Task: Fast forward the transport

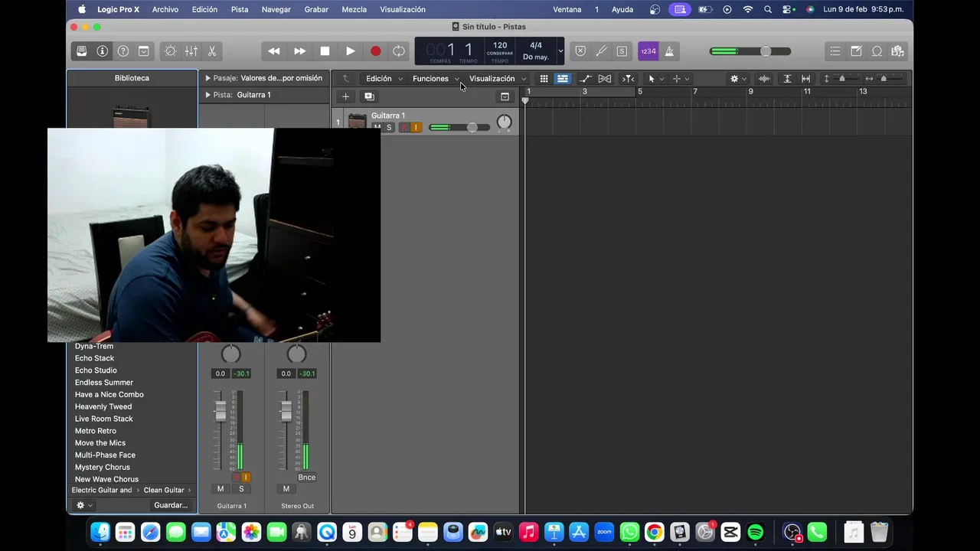Action: pos(299,51)
